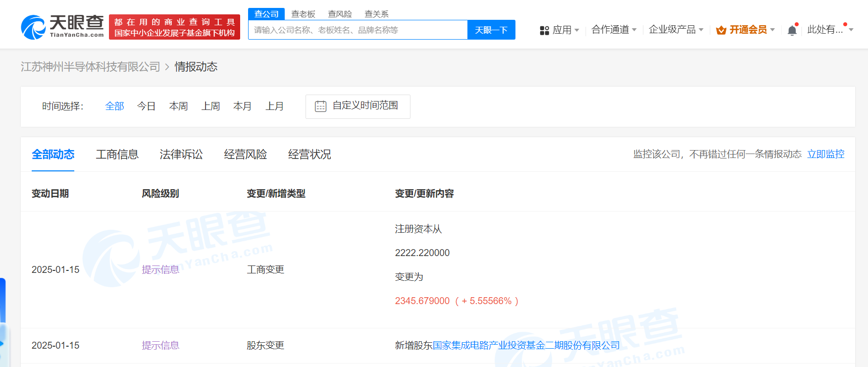Open the user account dropdown arrow

851,30
